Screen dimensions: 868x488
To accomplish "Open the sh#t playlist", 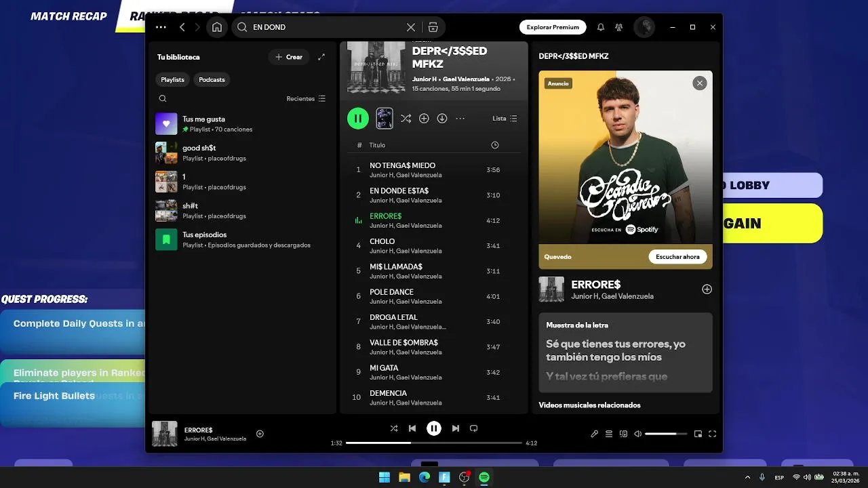I will (242, 211).
